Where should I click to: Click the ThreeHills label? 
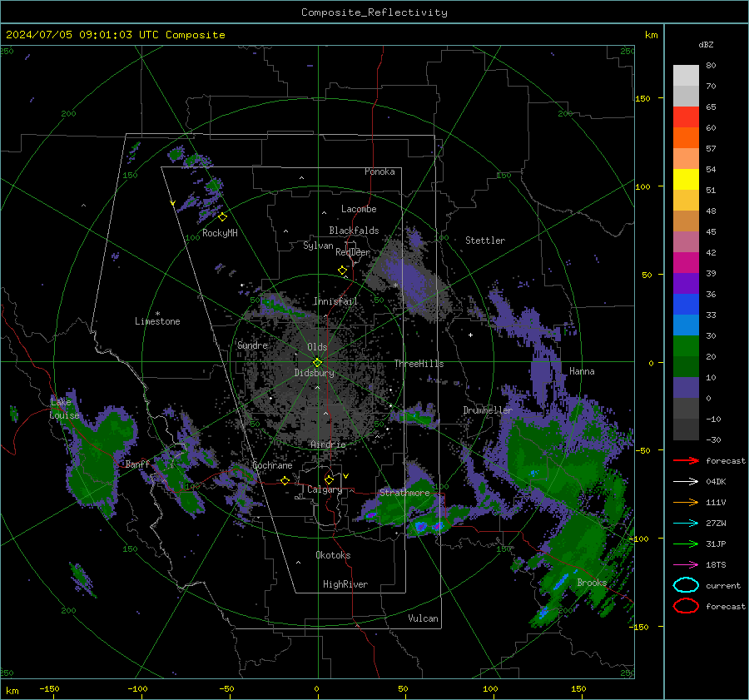(x=419, y=364)
